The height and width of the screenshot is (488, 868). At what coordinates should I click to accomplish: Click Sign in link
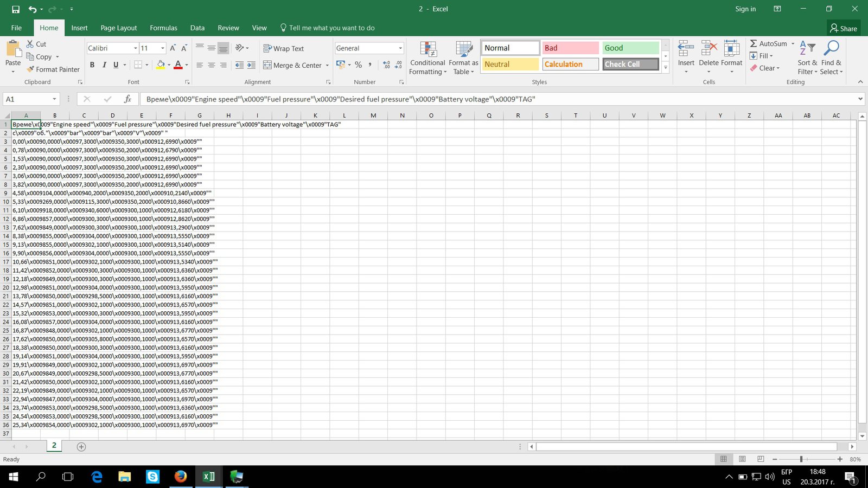(745, 9)
